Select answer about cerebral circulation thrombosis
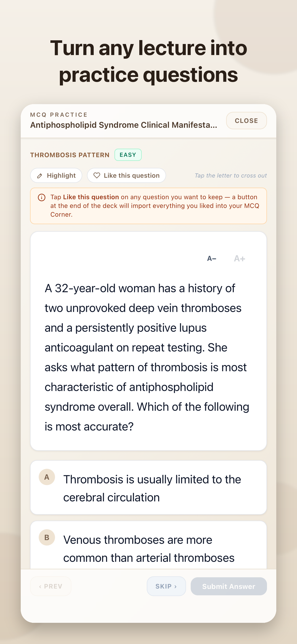Image resolution: width=297 pixels, height=644 pixels. (x=148, y=488)
